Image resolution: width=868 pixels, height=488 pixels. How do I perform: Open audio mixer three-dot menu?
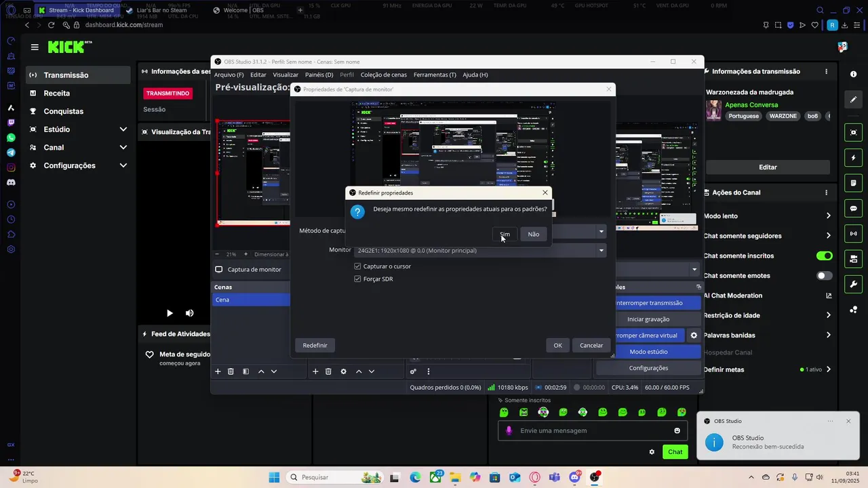tap(428, 371)
